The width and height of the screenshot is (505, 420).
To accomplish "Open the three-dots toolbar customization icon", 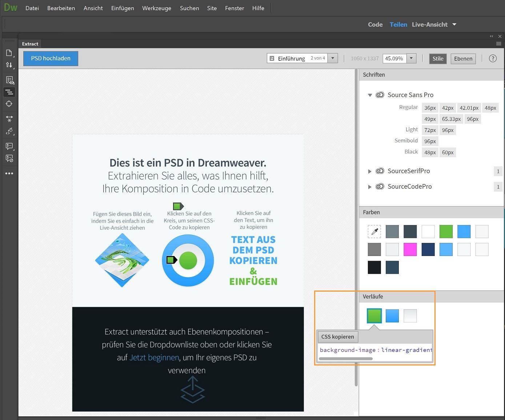I will point(9,173).
